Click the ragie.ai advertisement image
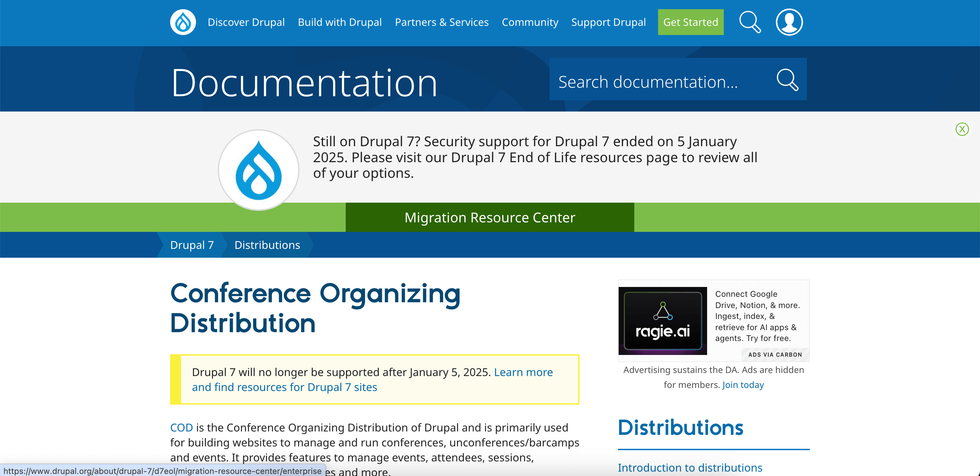980x476 pixels. click(x=663, y=321)
